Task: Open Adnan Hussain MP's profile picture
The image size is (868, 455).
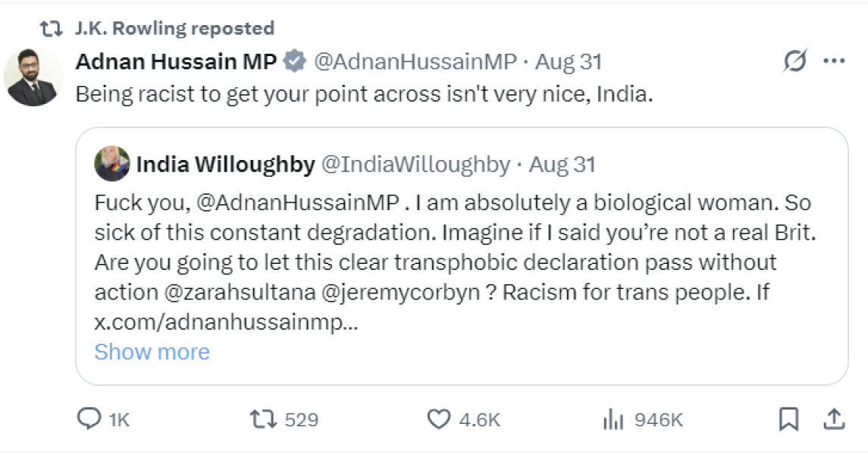Action: [x=33, y=77]
